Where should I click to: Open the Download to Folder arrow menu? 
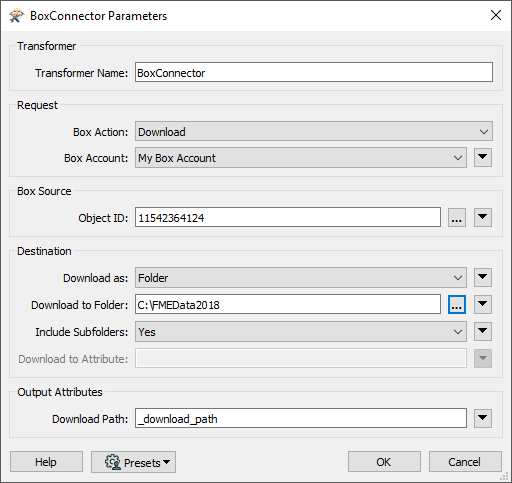pyautogui.click(x=483, y=304)
